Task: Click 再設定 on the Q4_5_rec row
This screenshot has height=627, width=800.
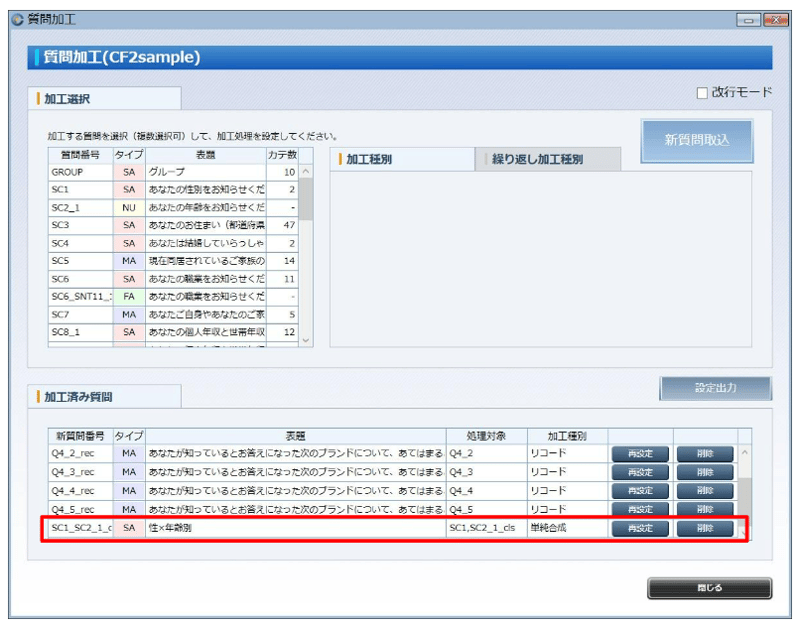Action: pos(639,509)
